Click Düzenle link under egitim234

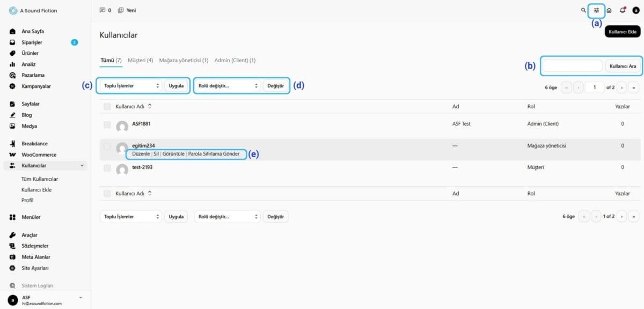(x=141, y=154)
